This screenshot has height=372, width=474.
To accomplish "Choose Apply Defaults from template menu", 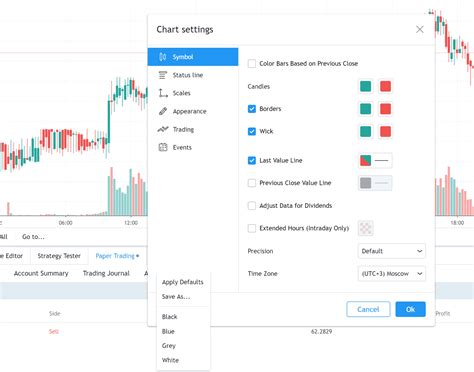I will coord(182,282).
